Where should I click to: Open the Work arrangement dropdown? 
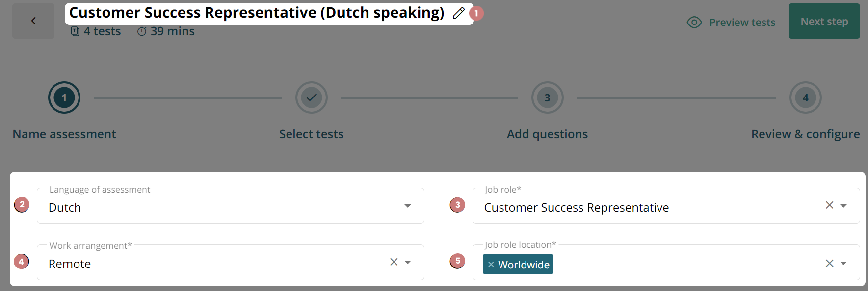407,262
